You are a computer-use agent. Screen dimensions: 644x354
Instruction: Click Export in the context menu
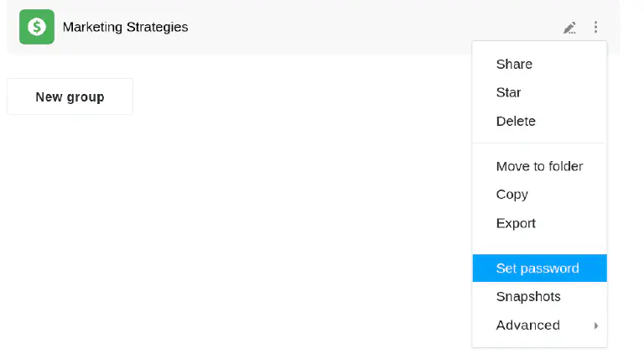[516, 223]
